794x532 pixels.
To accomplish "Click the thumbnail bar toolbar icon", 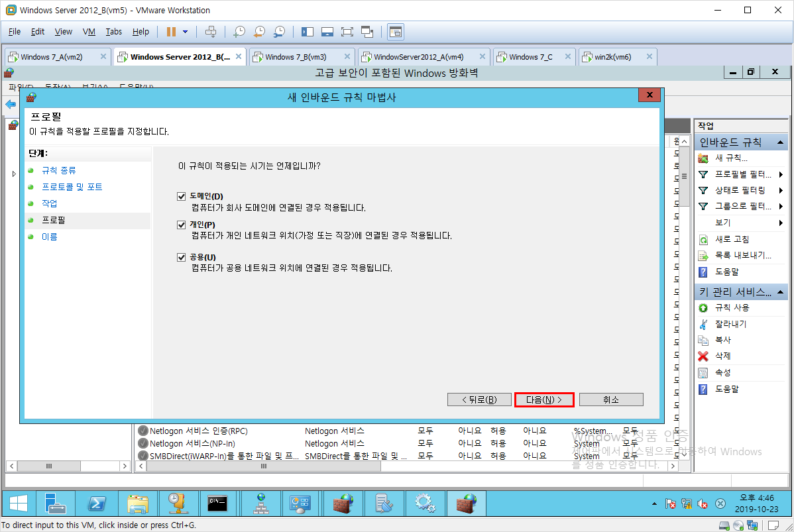I will point(327,32).
